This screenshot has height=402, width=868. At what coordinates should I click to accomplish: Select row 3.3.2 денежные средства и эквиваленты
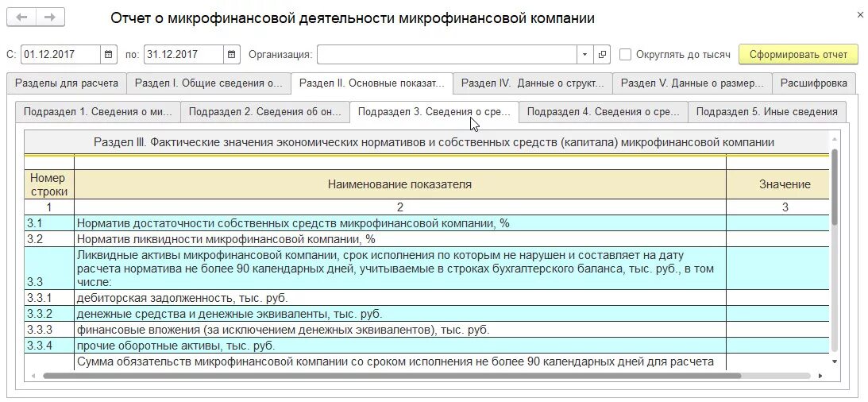click(x=426, y=313)
